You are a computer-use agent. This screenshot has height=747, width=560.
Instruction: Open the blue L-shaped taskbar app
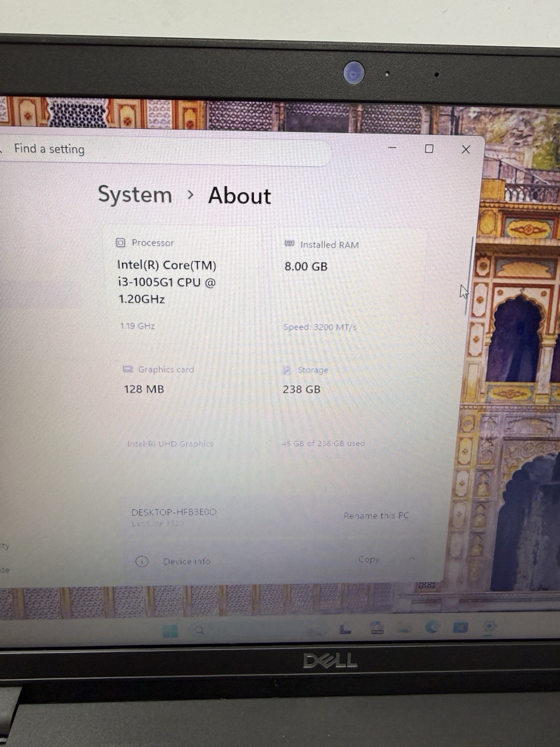click(345, 629)
